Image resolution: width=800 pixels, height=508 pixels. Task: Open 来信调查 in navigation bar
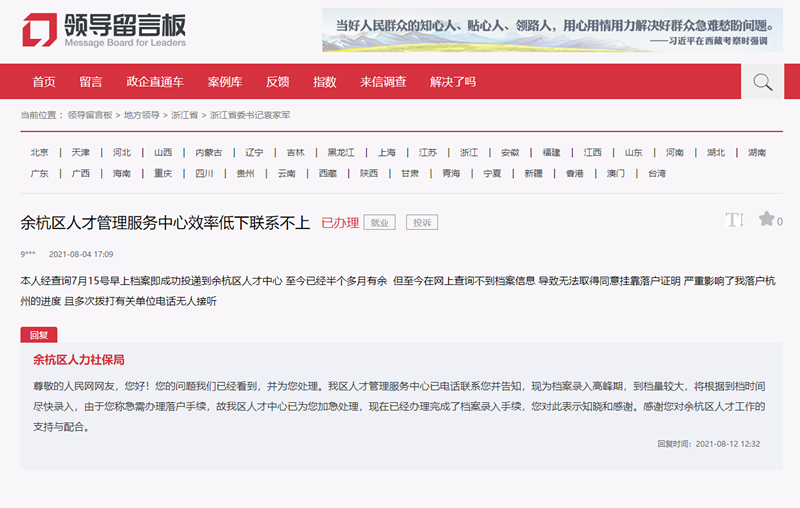[383, 82]
